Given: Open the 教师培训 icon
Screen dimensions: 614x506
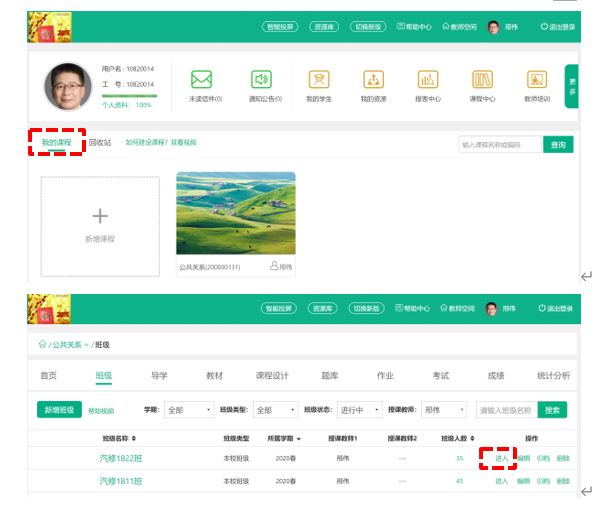Looking at the screenshot, I should tap(537, 80).
